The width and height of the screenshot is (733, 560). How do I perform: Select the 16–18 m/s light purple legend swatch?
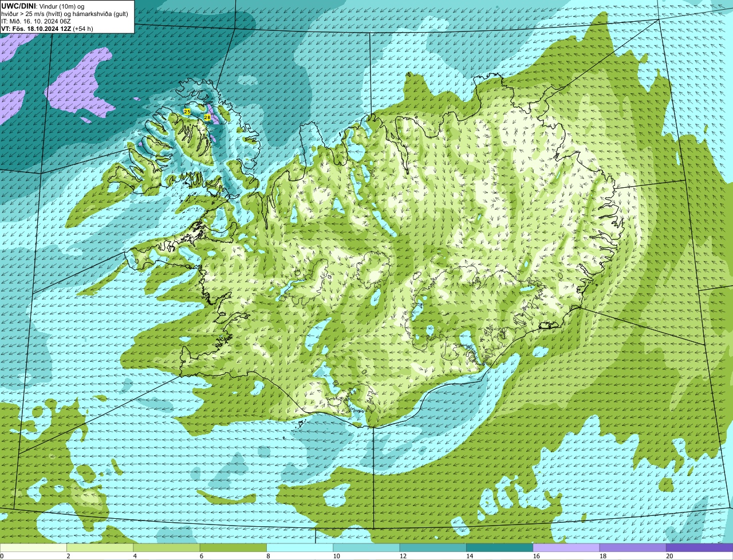point(566,547)
